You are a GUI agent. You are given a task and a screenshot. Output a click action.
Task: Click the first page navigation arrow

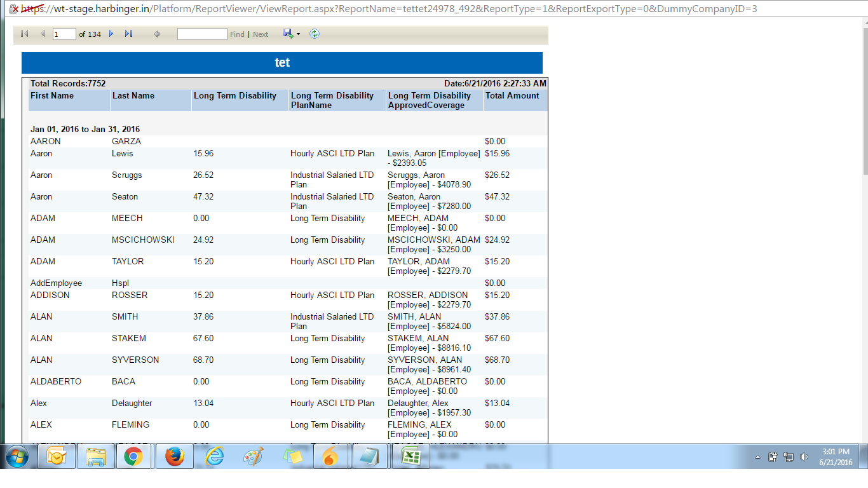click(25, 34)
